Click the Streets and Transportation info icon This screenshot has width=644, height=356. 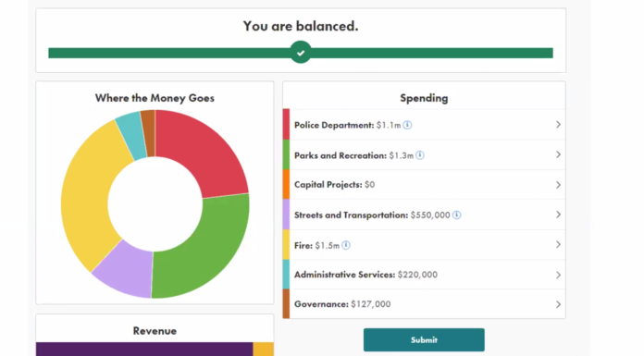[x=456, y=215]
